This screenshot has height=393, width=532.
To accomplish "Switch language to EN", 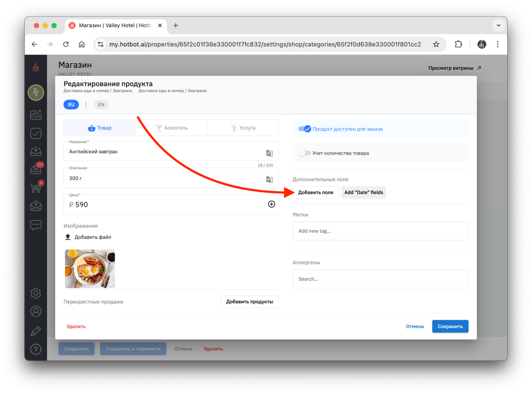I will click(x=101, y=105).
